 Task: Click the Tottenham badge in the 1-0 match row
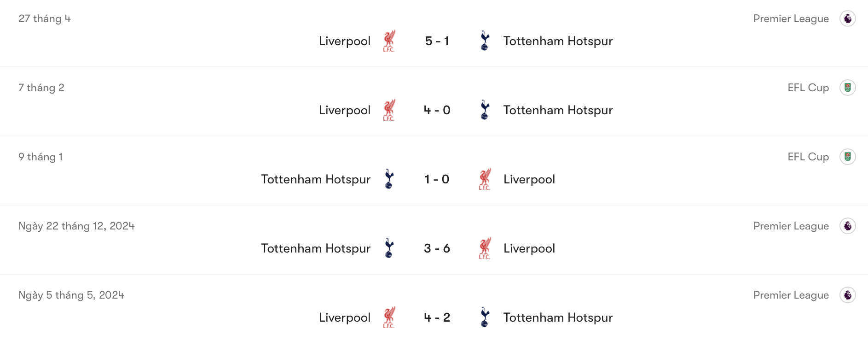(389, 179)
